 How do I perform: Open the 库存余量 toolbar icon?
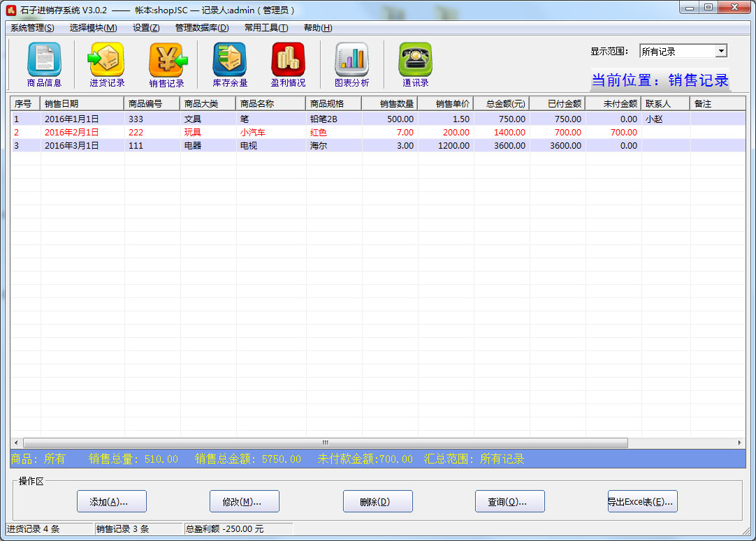tap(230, 64)
